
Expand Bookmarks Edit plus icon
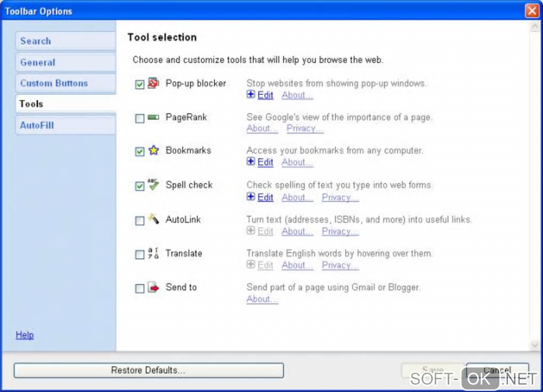point(251,161)
